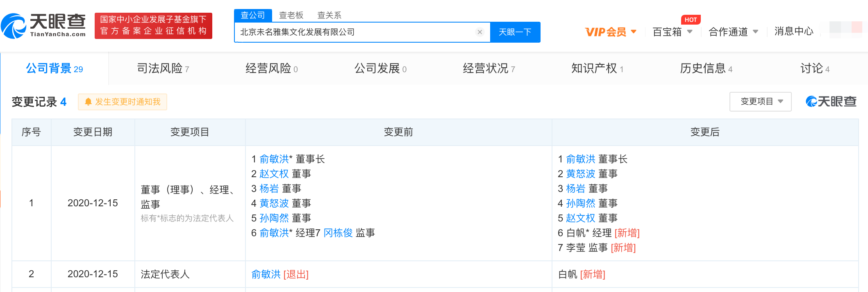Select the 查老板 search tab

click(291, 15)
